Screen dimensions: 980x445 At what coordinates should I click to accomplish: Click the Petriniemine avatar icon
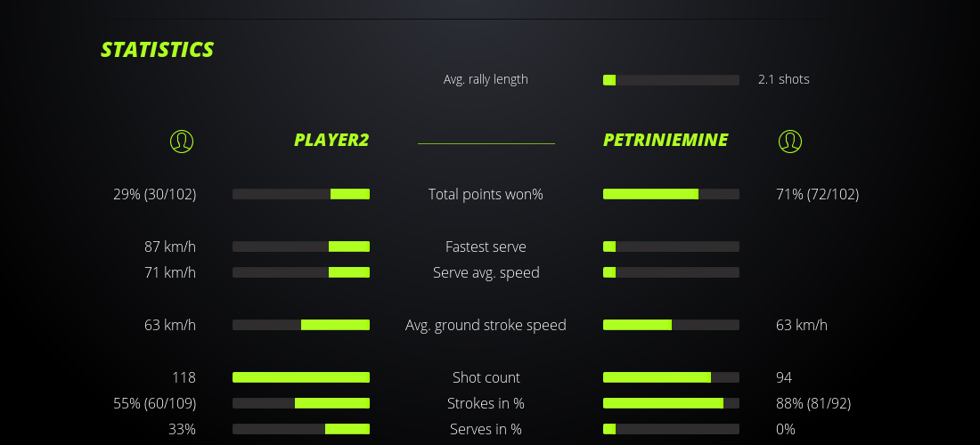tap(790, 141)
